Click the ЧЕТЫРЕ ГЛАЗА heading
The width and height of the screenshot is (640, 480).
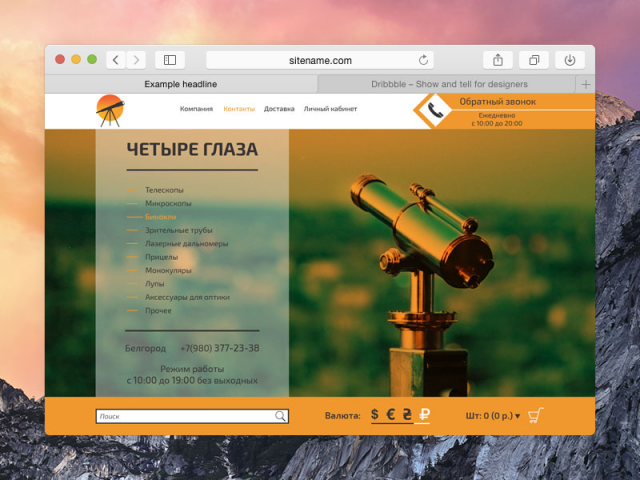pos(192,149)
